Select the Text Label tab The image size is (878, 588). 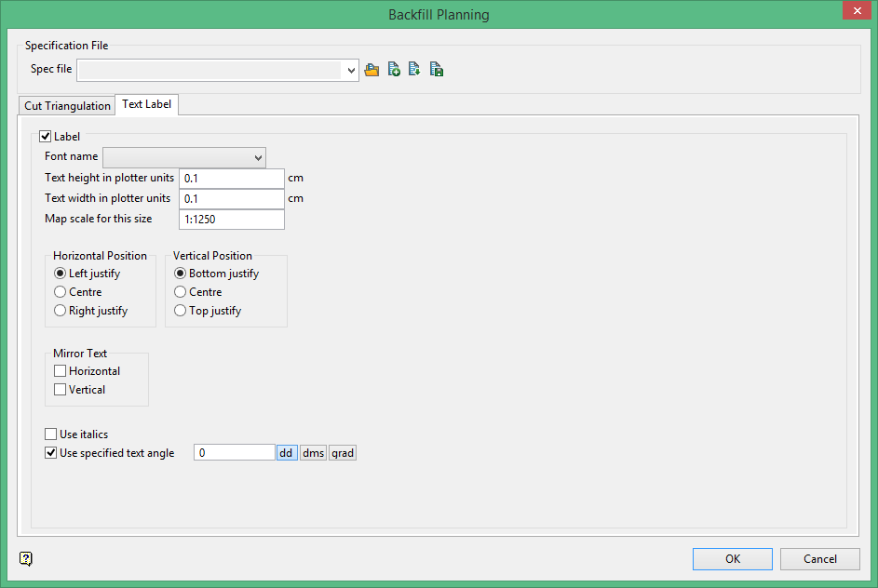point(146,104)
